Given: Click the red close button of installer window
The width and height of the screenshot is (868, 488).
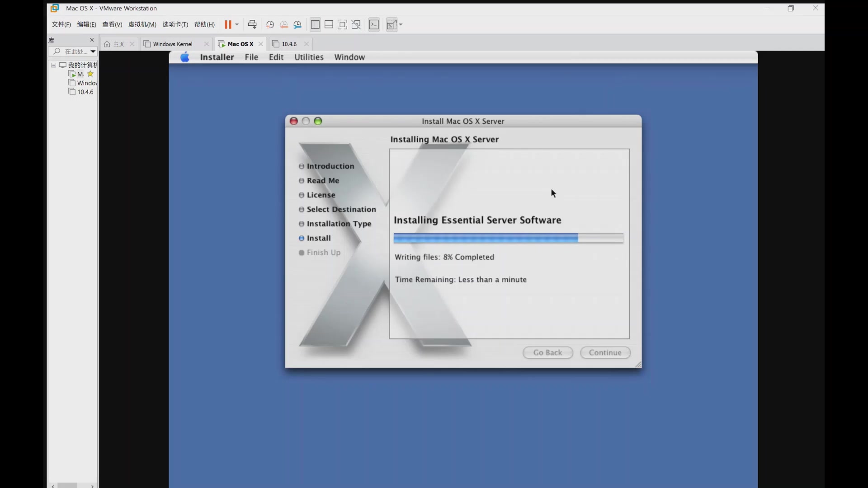Looking at the screenshot, I should point(294,121).
